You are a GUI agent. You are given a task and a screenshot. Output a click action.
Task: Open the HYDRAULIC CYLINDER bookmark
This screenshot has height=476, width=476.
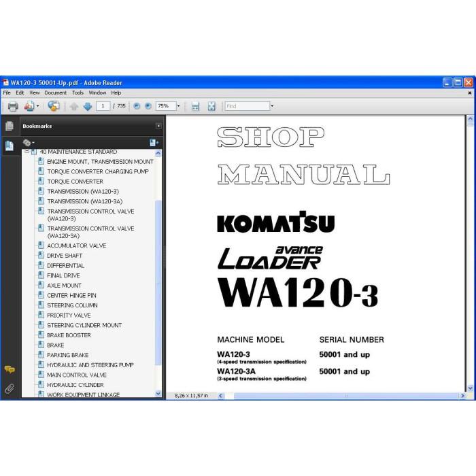(75, 385)
